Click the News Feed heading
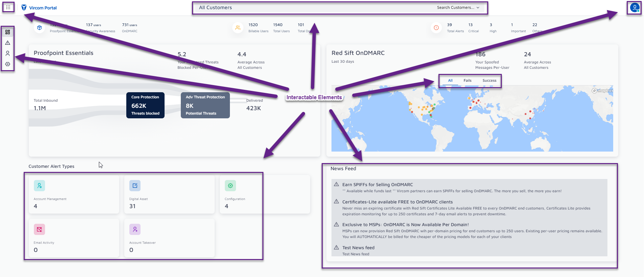The width and height of the screenshot is (644, 277). (x=343, y=169)
